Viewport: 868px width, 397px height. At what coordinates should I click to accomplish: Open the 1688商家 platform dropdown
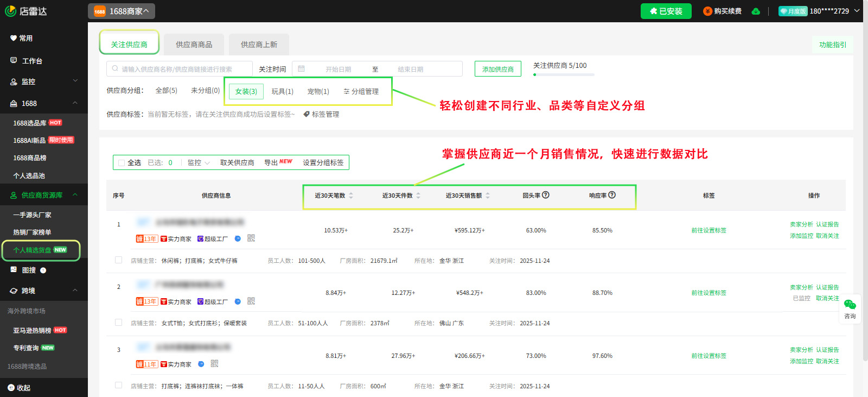pyautogui.click(x=122, y=11)
